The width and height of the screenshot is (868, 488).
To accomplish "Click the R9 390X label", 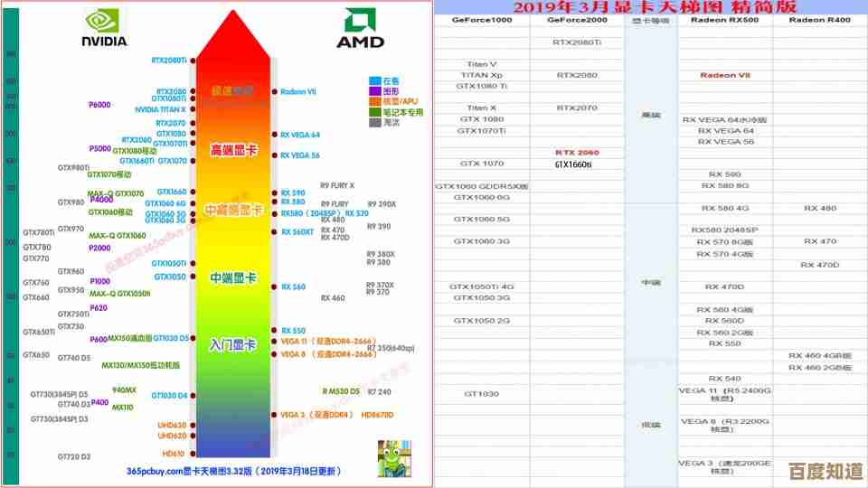I will [382, 204].
